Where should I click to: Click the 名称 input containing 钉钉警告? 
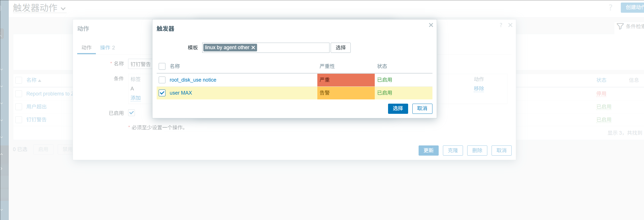[140, 64]
